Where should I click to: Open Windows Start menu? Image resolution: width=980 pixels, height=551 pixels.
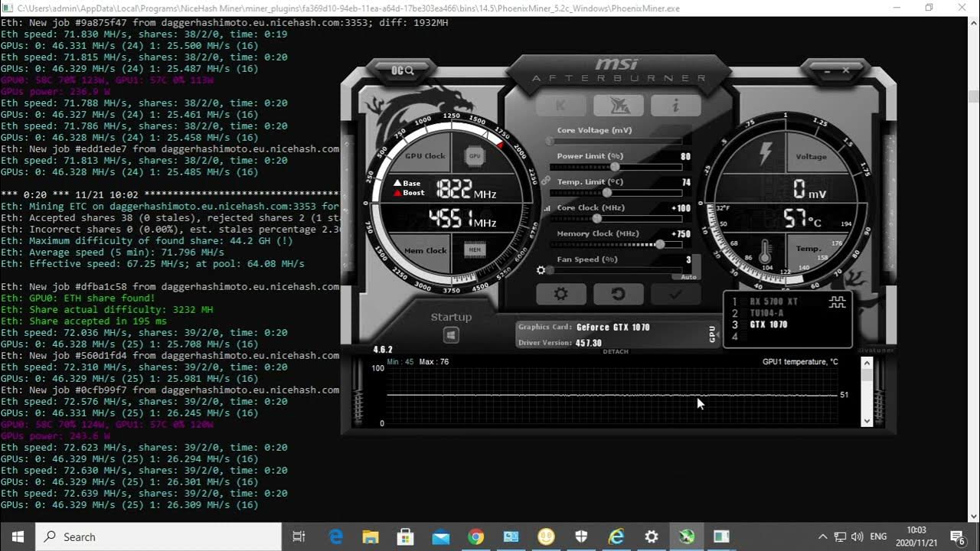point(18,536)
